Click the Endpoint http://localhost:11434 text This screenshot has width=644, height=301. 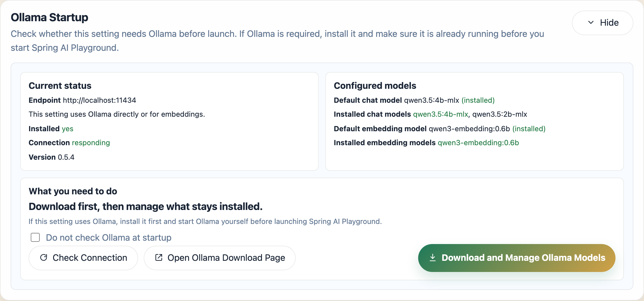[x=82, y=100]
